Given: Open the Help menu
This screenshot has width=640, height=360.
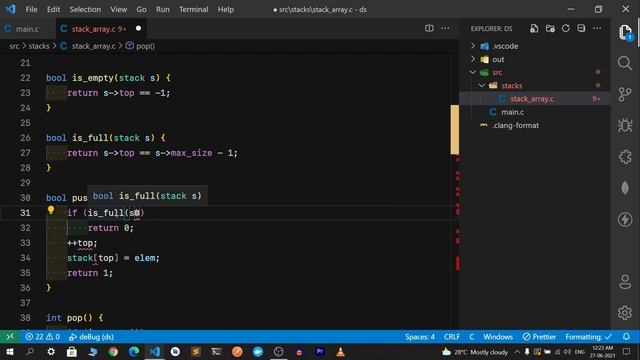Looking at the screenshot, I should pyautogui.click(x=225, y=9).
